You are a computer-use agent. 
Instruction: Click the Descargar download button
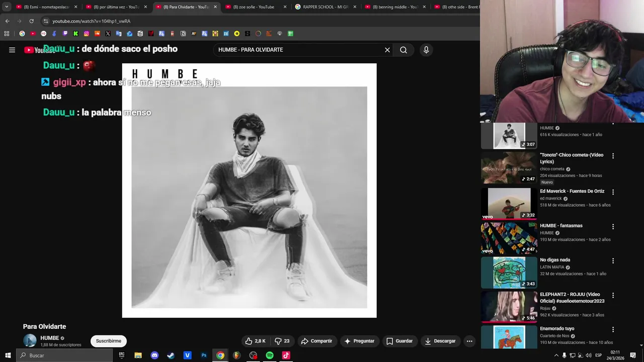pyautogui.click(x=440, y=341)
